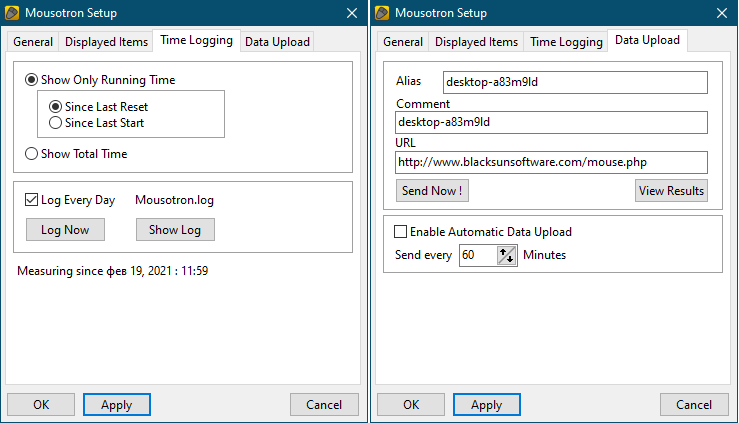Focus the URL input field

(x=551, y=163)
